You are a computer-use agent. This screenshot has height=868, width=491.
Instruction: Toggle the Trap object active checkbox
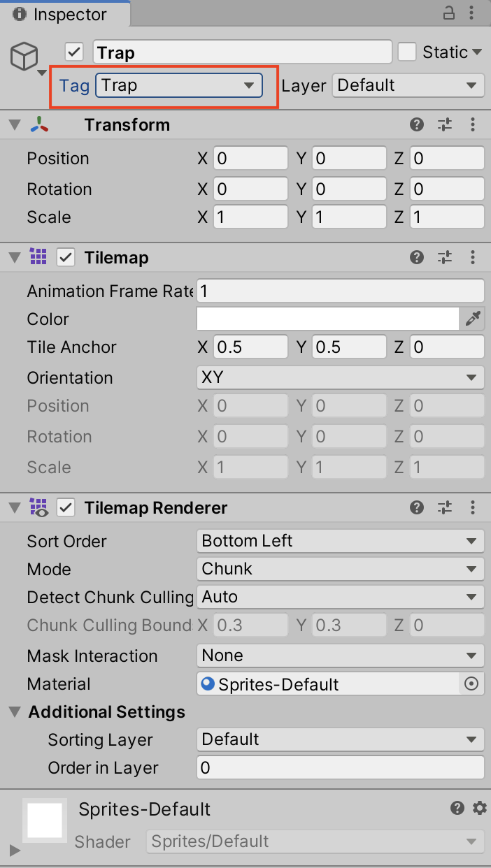[74, 52]
